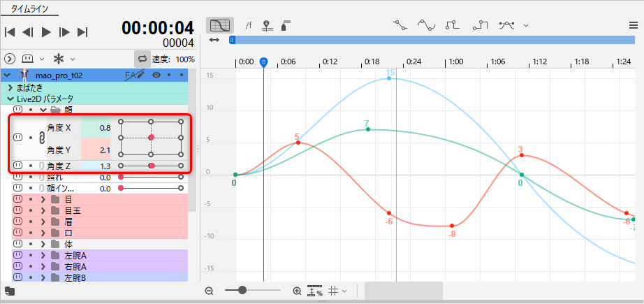
Task: Toggle loop playback button
Action: pyautogui.click(x=142, y=59)
